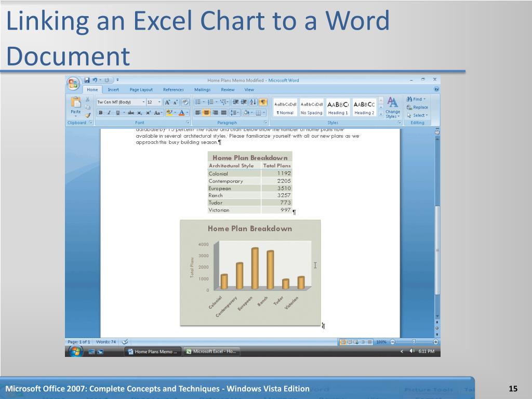
Task: Click the Windows Start button
Action: point(76,351)
